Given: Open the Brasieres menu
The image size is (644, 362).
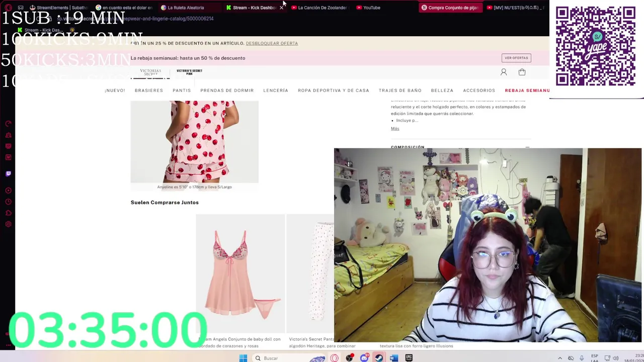Looking at the screenshot, I should click(x=149, y=90).
